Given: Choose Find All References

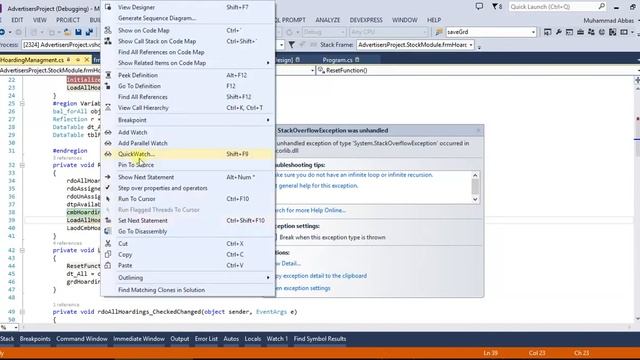Looking at the screenshot, I should click(187, 97).
